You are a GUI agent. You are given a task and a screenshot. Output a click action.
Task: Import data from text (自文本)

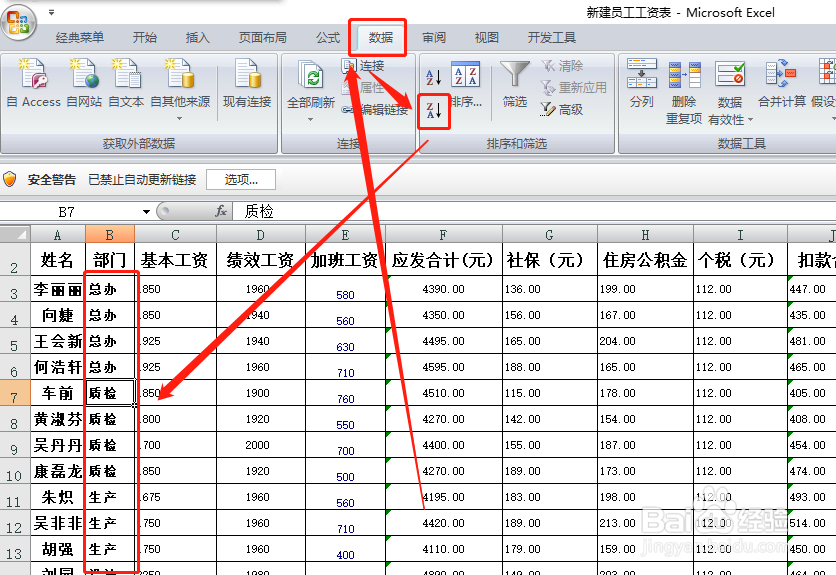point(126,84)
